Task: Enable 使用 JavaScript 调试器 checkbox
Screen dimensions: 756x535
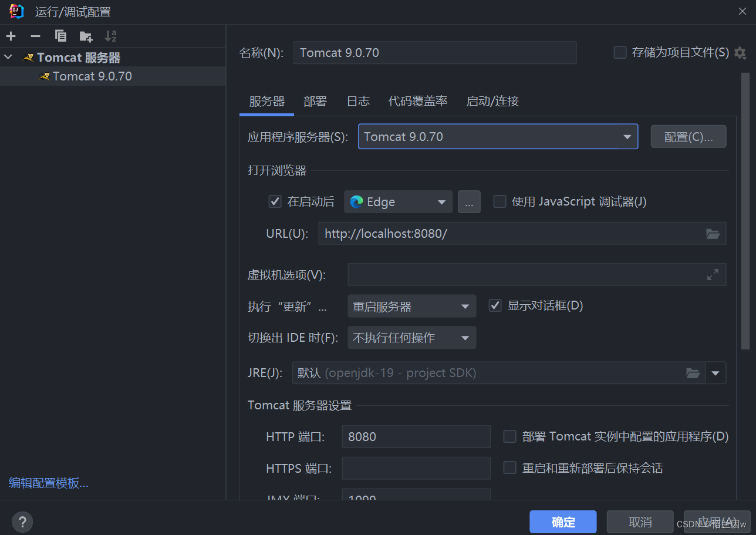Action: coord(500,201)
